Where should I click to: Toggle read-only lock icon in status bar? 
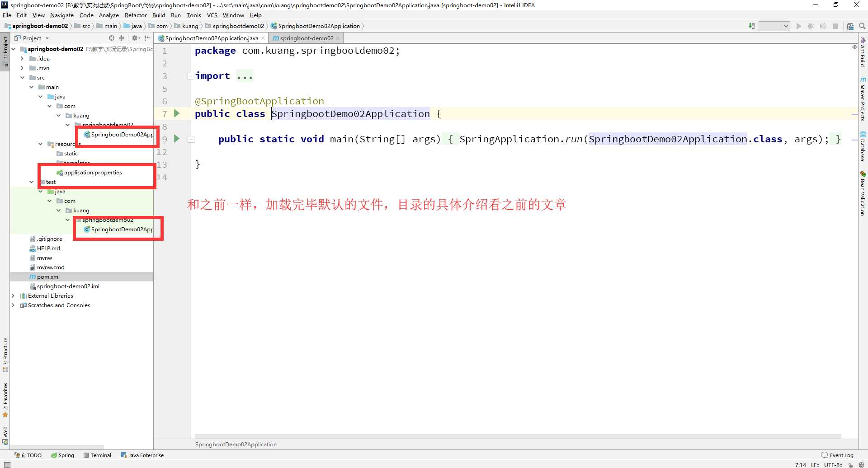pos(850,464)
